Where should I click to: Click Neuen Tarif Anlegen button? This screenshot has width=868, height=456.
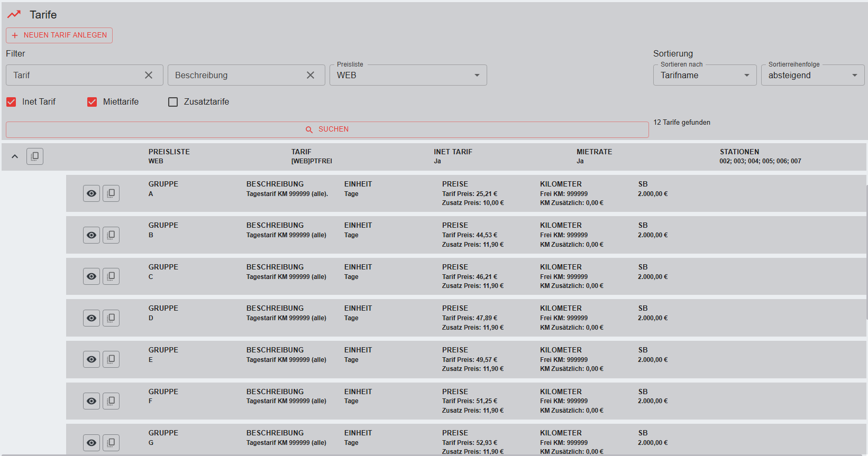(x=59, y=35)
